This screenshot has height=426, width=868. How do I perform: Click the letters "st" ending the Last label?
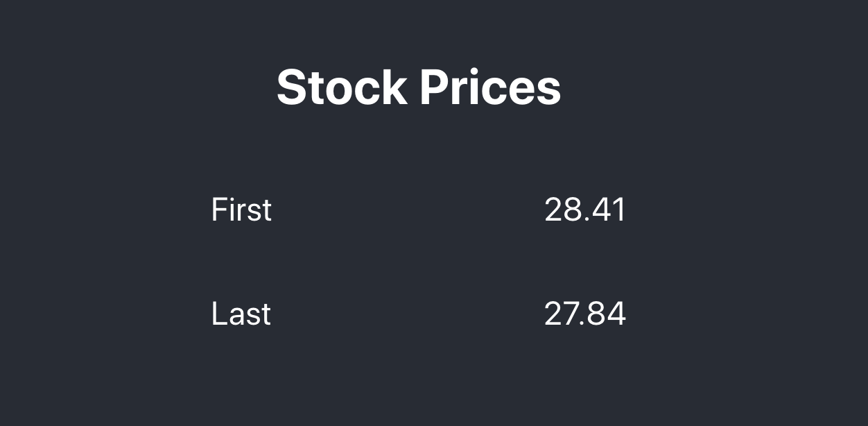click(259, 315)
